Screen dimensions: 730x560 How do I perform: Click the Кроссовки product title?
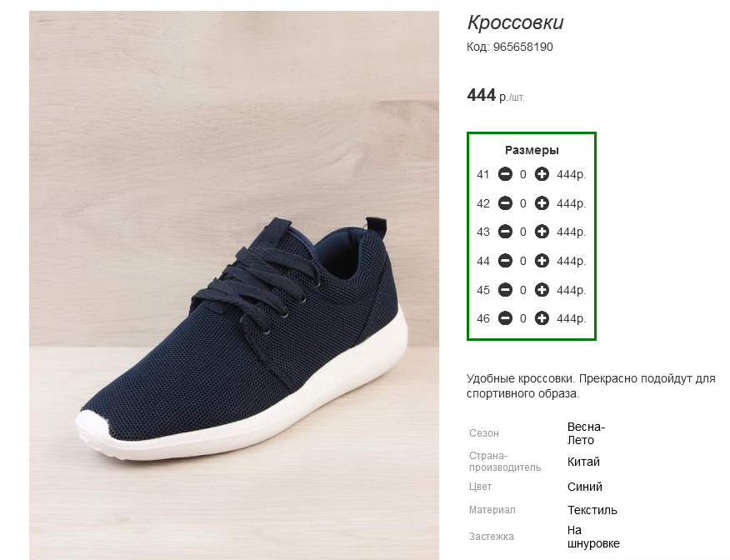pyautogui.click(x=515, y=22)
